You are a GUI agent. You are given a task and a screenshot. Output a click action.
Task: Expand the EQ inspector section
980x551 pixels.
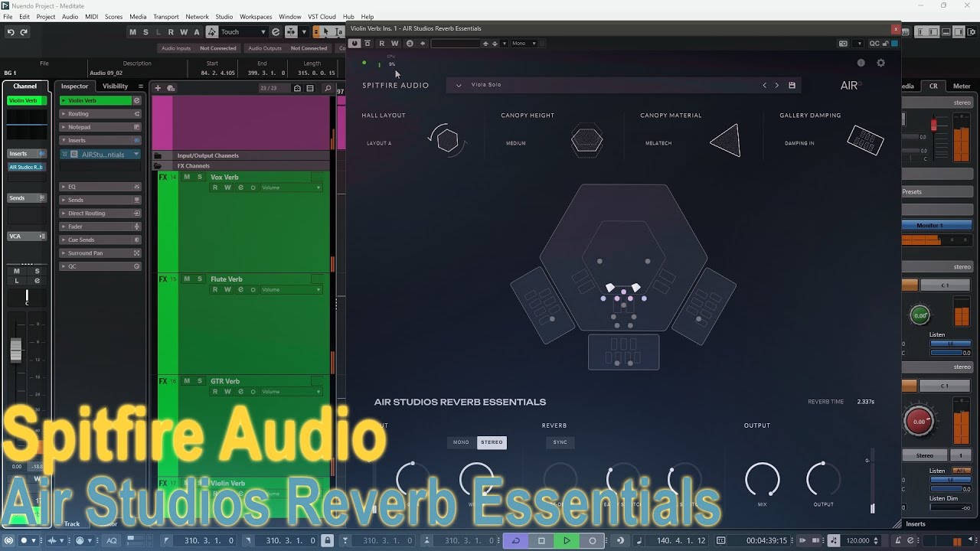[x=100, y=187]
